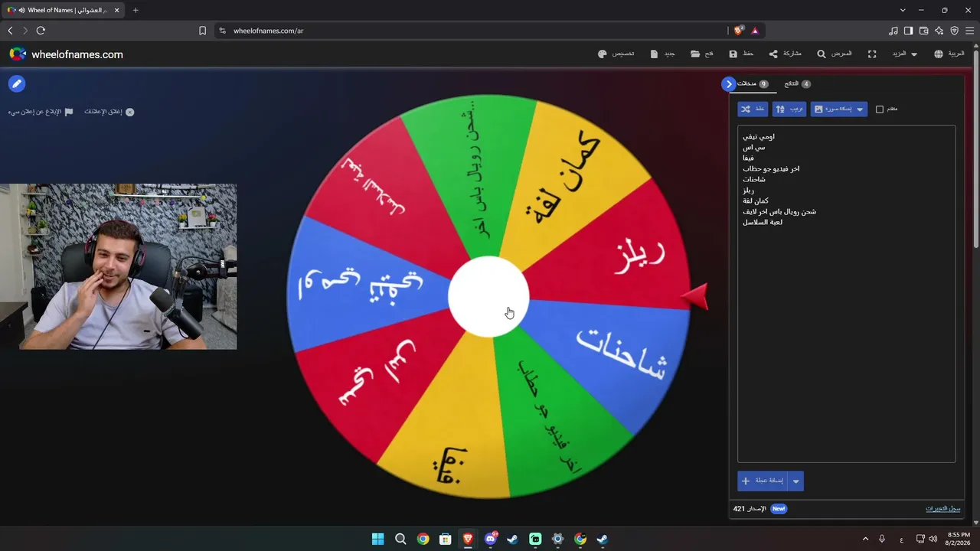The height and width of the screenshot is (551, 980).
Task: Save the wheel with حفظ
Action: pyautogui.click(x=741, y=54)
